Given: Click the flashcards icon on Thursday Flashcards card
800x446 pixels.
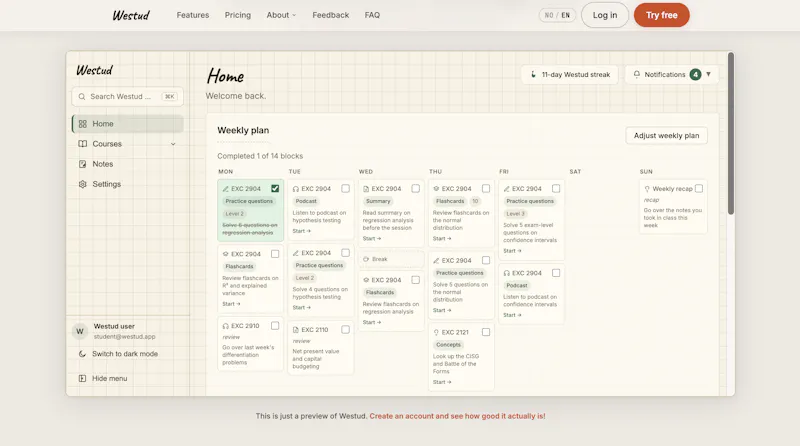Looking at the screenshot, I should point(436,189).
